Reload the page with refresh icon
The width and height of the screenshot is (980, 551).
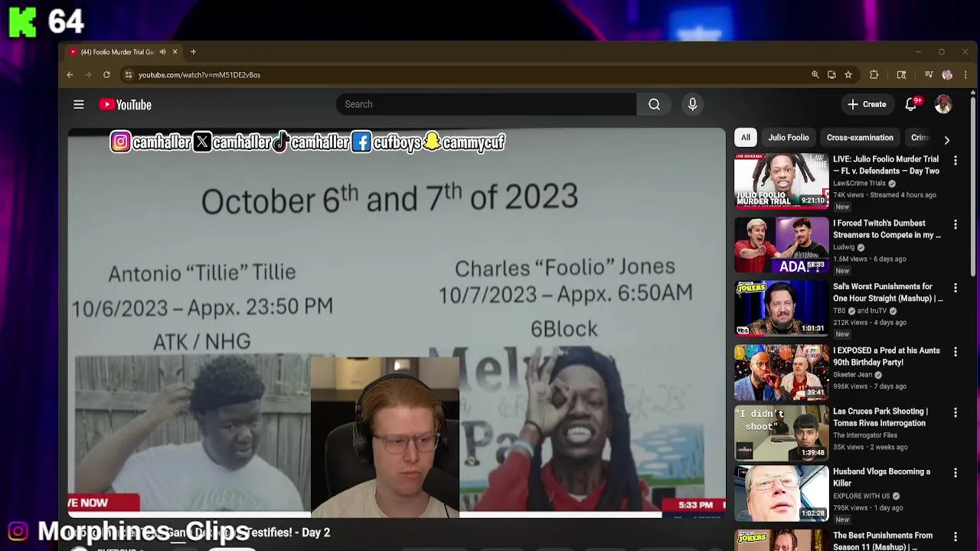[x=106, y=74]
